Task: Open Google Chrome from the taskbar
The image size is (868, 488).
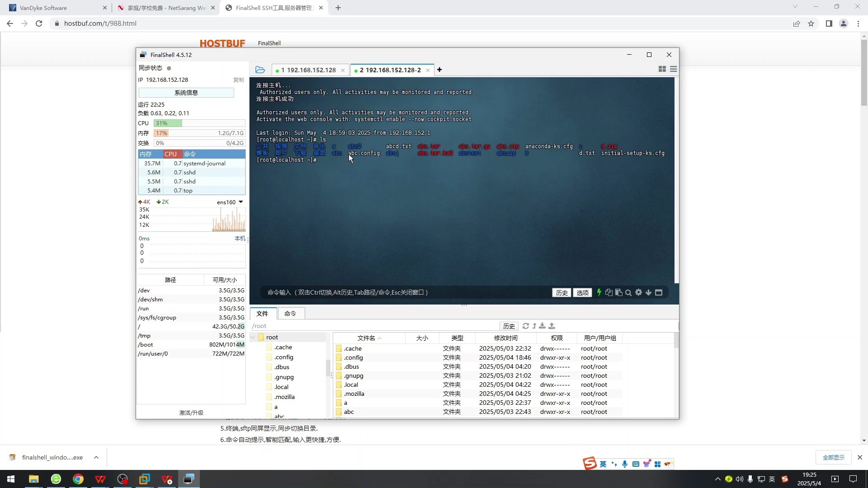Action: tap(78, 479)
